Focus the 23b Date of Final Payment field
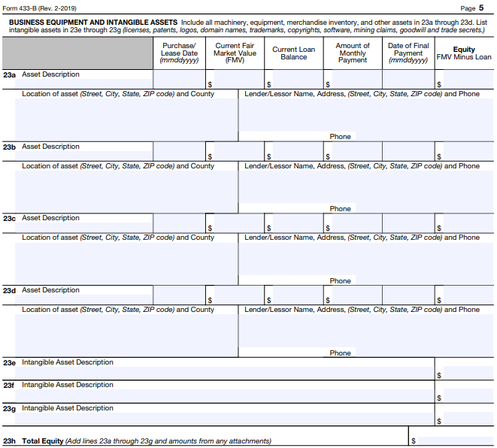 (x=408, y=151)
